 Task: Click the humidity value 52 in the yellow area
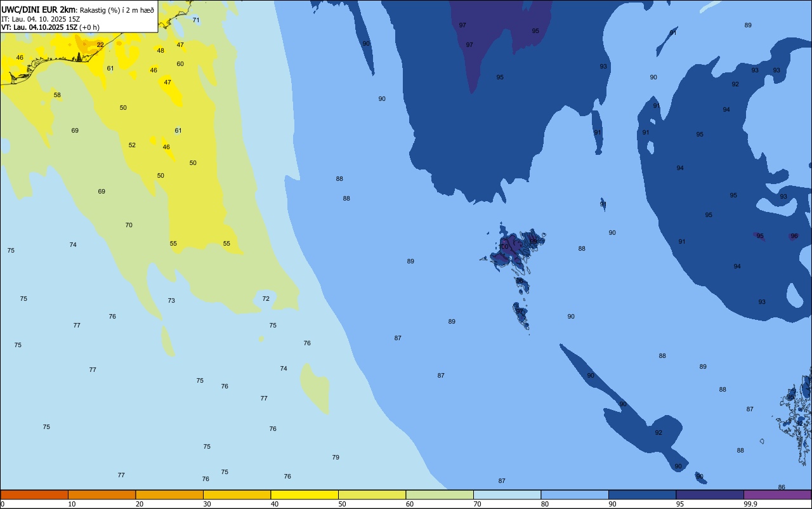pos(132,145)
